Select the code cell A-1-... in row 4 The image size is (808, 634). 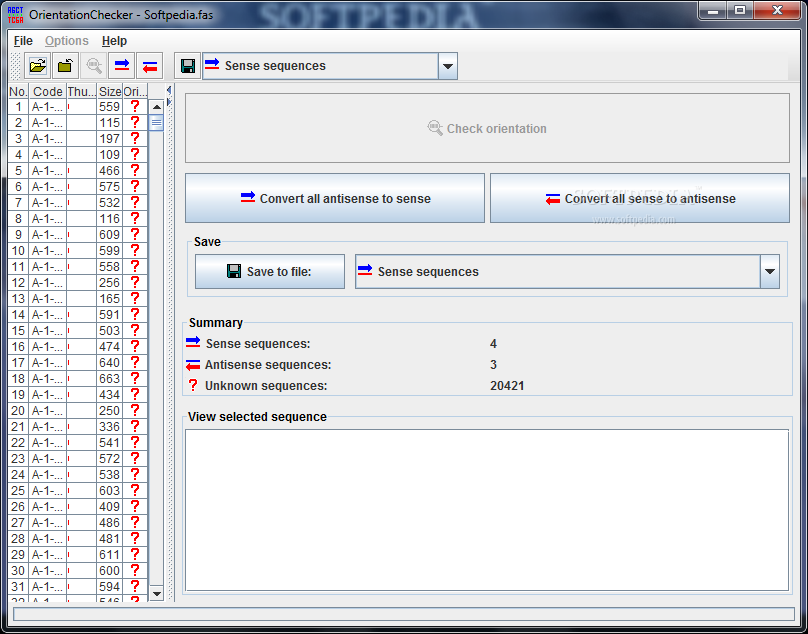click(48, 155)
